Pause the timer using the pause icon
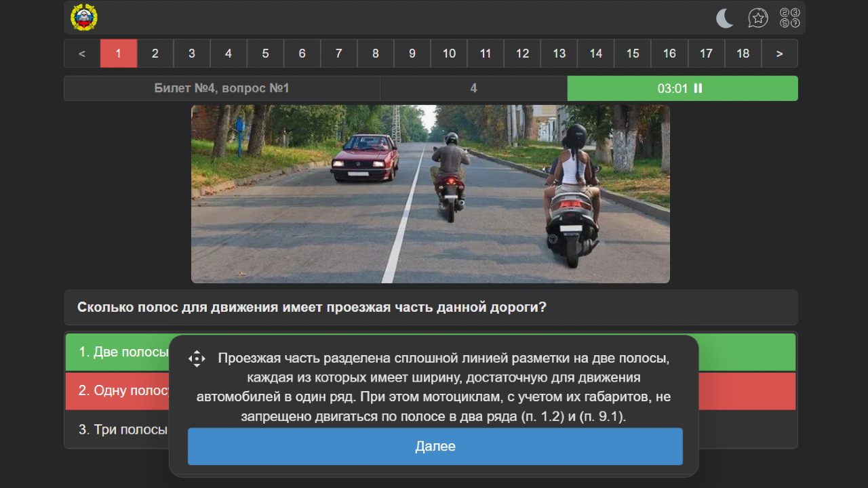The height and width of the screenshot is (488, 868). (x=699, y=88)
